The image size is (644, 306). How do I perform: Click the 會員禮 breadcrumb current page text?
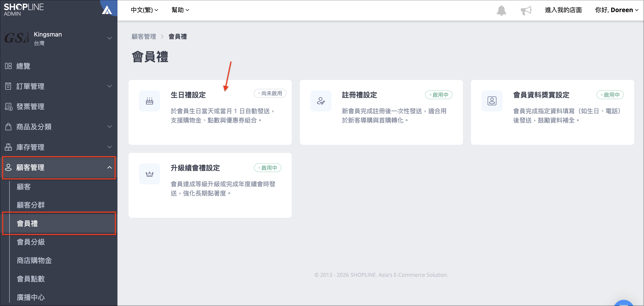pos(178,36)
